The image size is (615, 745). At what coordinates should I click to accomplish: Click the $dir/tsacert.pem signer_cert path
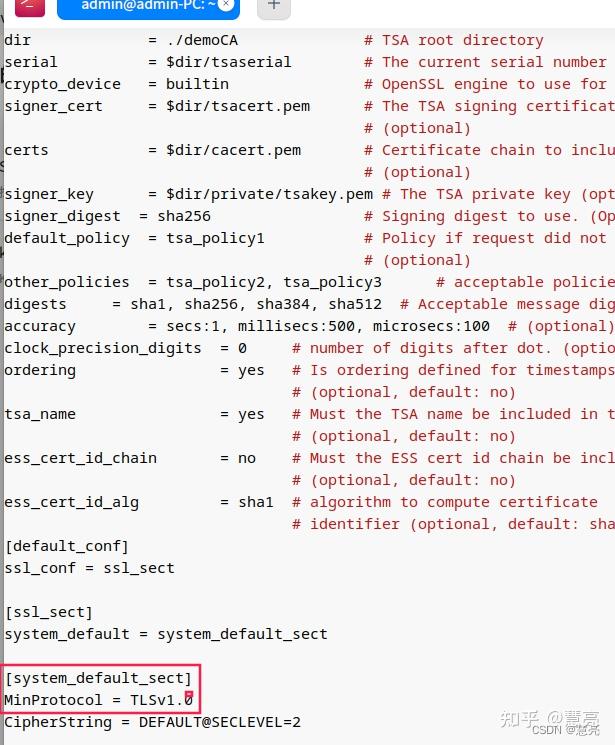click(x=238, y=106)
